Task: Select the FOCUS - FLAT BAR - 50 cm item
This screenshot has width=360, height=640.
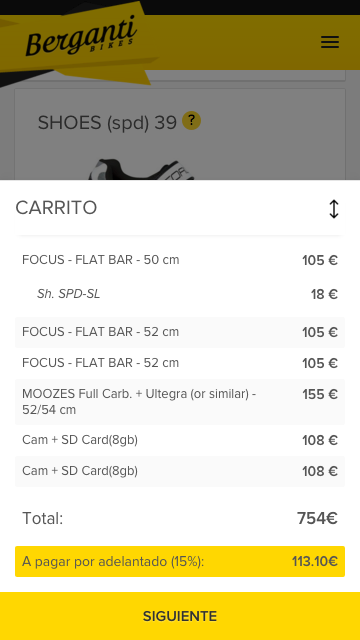Action: point(180,260)
